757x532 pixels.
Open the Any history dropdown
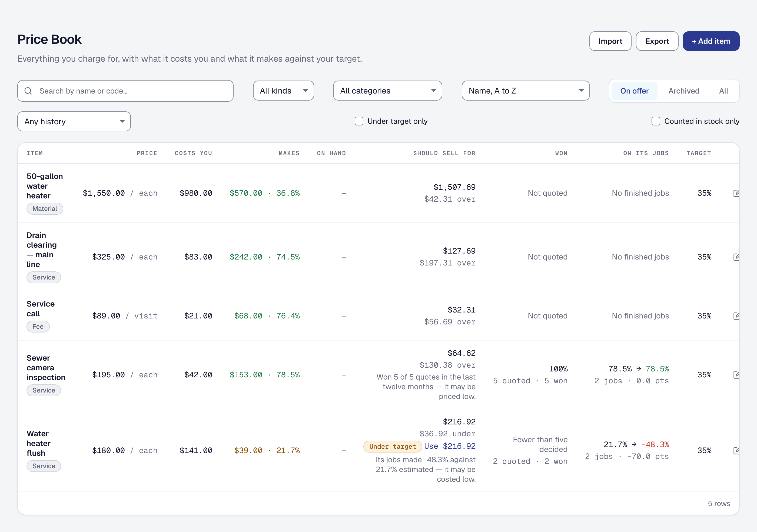coord(74,121)
